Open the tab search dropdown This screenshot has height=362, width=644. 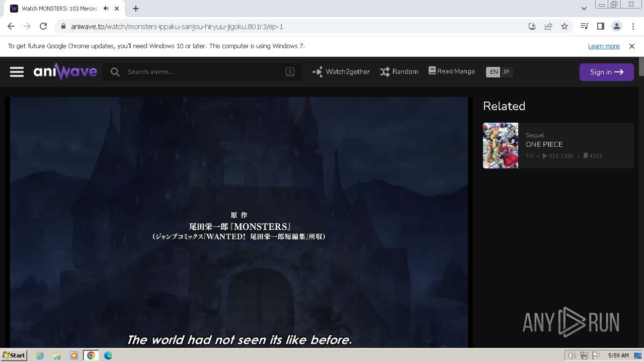[584, 9]
